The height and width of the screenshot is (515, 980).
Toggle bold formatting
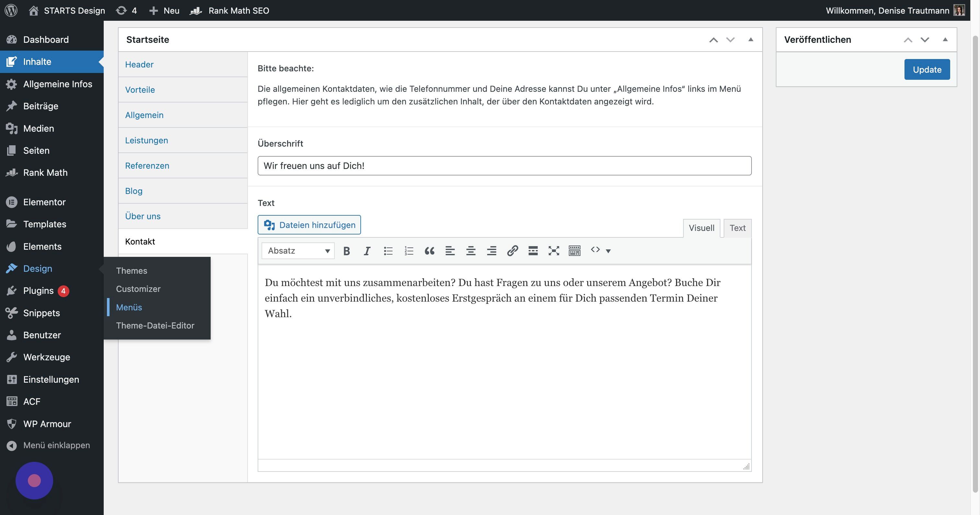pos(346,251)
